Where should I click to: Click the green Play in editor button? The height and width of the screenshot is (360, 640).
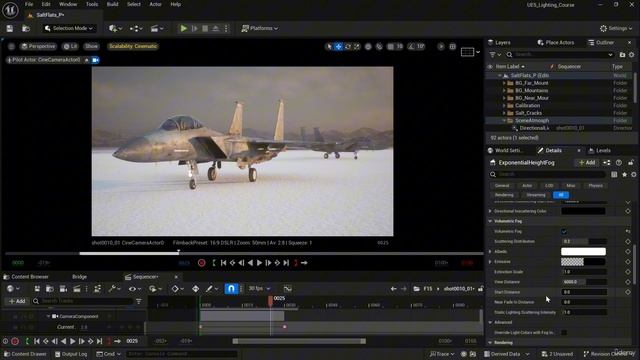tap(184, 28)
